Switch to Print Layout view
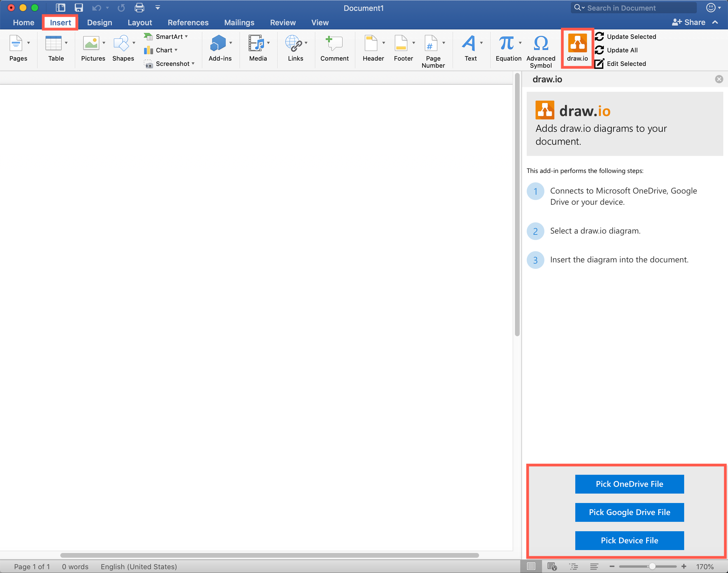 pos(531,567)
